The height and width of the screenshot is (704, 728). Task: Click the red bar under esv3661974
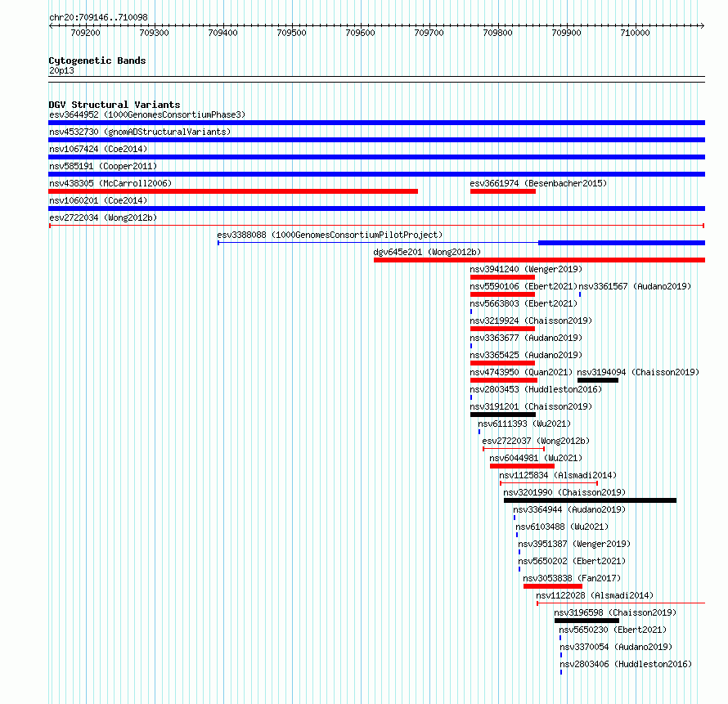click(503, 191)
